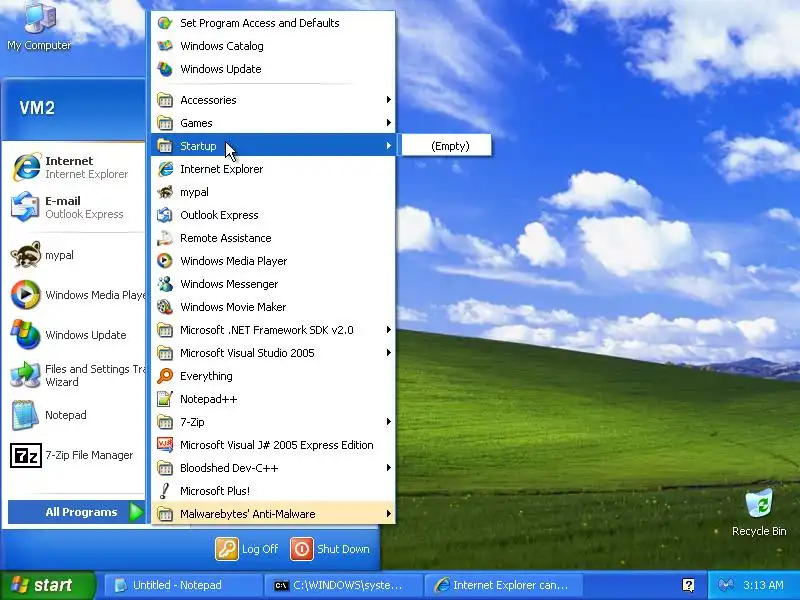This screenshot has height=600, width=800.
Task: Click the Microsoft Plus! label
Action: click(x=215, y=491)
